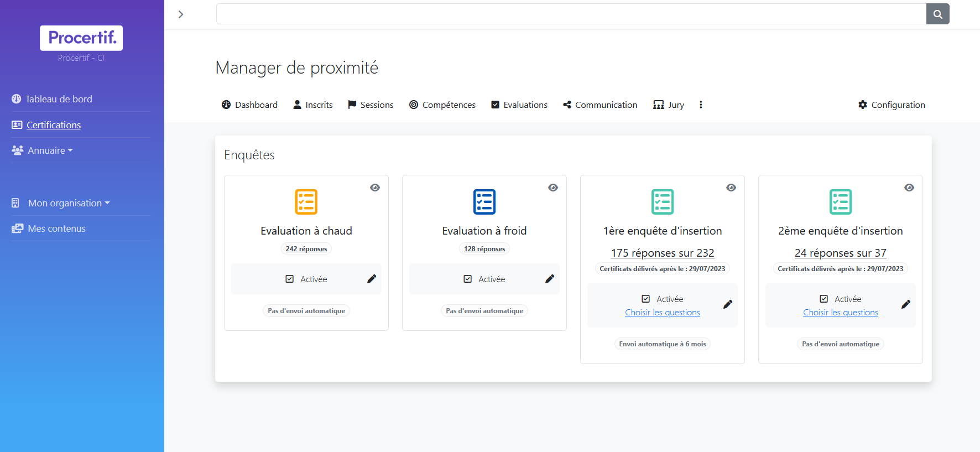Image resolution: width=980 pixels, height=452 pixels.
Task: Click the Procertif logo
Action: [81, 38]
